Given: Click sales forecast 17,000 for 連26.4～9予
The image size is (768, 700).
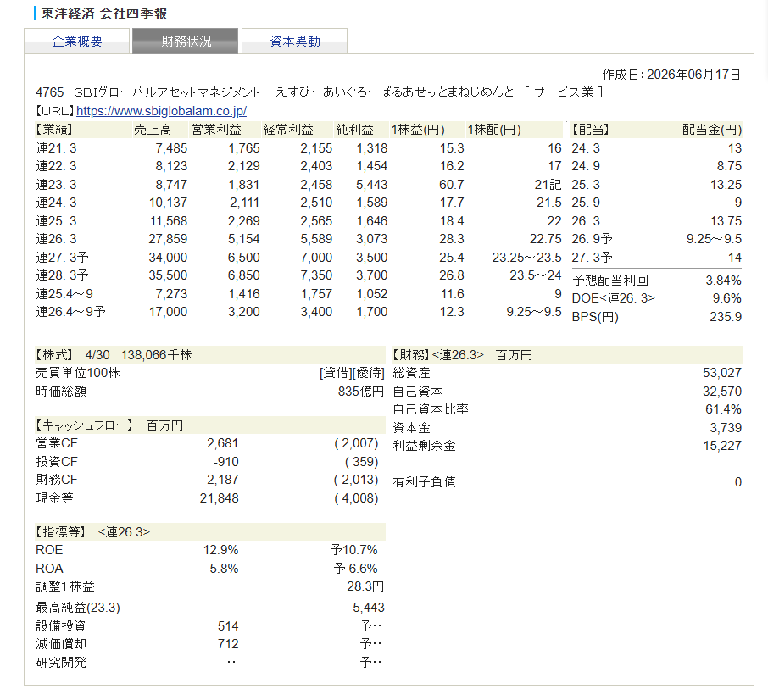Looking at the screenshot, I should pyautogui.click(x=168, y=312).
